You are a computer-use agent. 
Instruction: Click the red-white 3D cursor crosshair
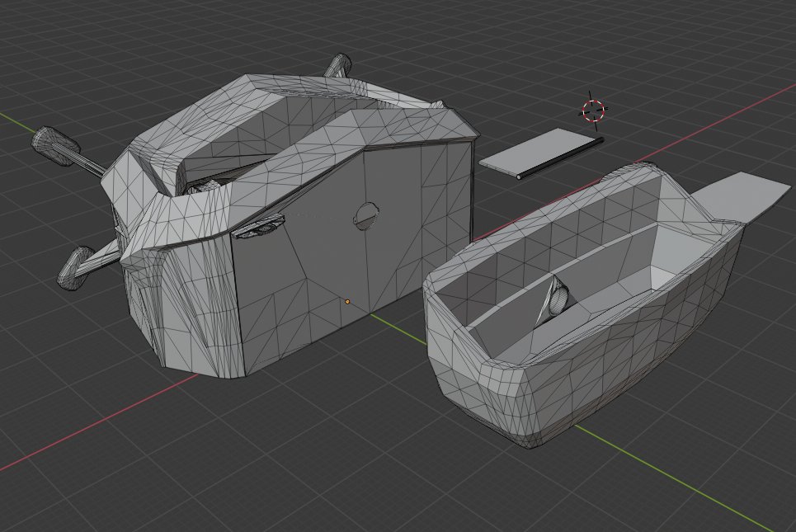click(x=593, y=111)
